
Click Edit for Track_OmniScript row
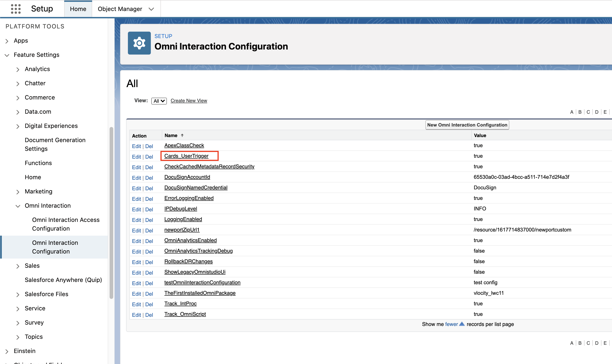tap(136, 315)
